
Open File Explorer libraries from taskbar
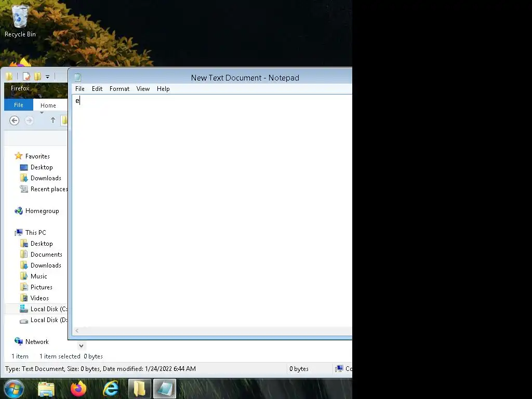click(46, 389)
